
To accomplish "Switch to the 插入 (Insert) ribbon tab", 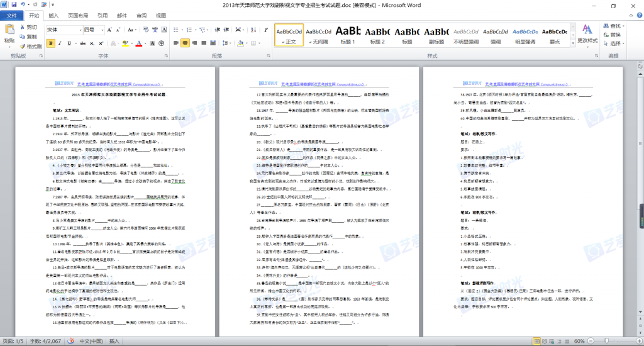I will [x=53, y=15].
